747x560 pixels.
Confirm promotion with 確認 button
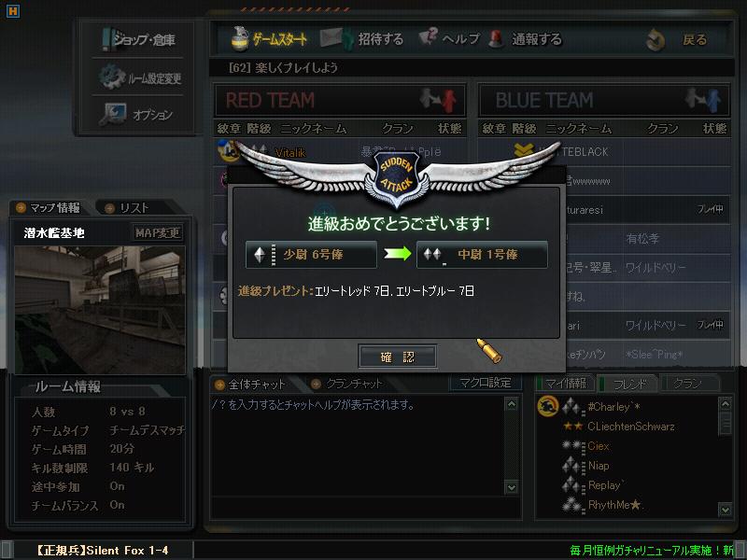[398, 357]
